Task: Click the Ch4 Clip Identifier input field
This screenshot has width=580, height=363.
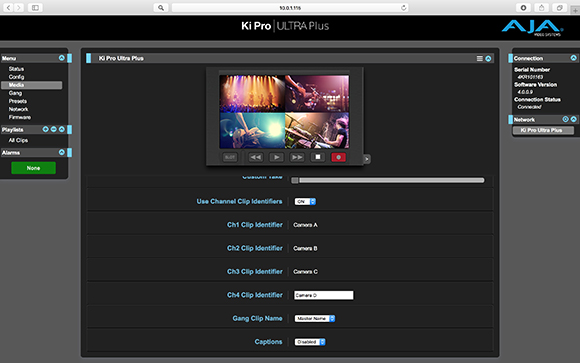Action: (x=324, y=295)
